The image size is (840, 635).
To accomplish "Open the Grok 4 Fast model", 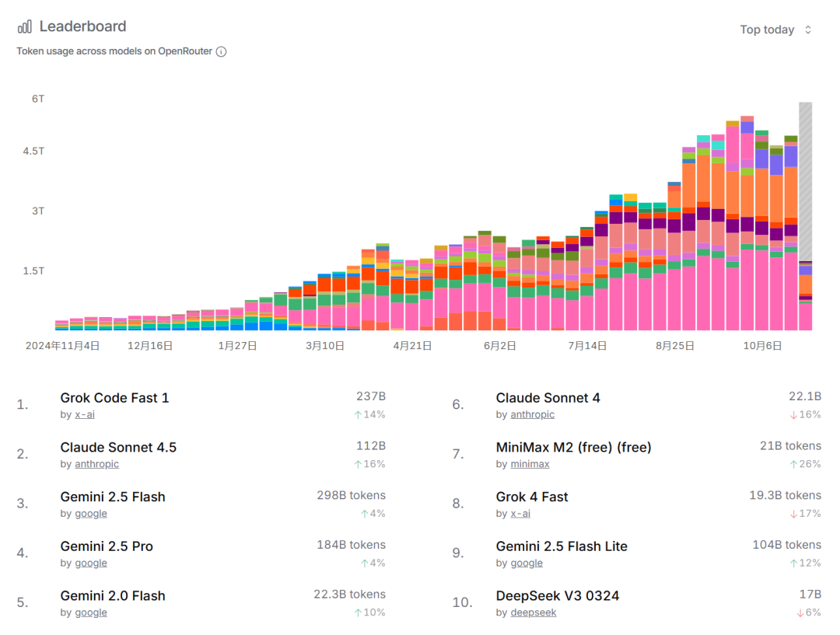I will tap(532, 497).
